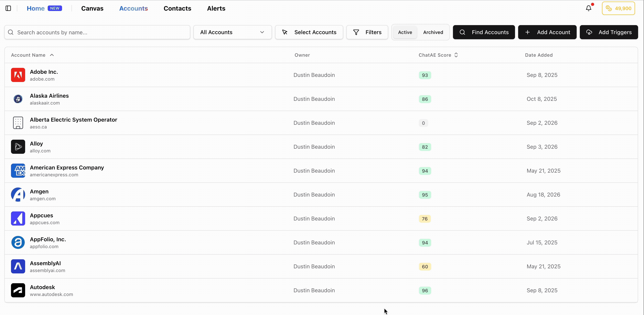The width and height of the screenshot is (644, 315).
Task: Toggle the sidebar panel icon
Action: 8,8
